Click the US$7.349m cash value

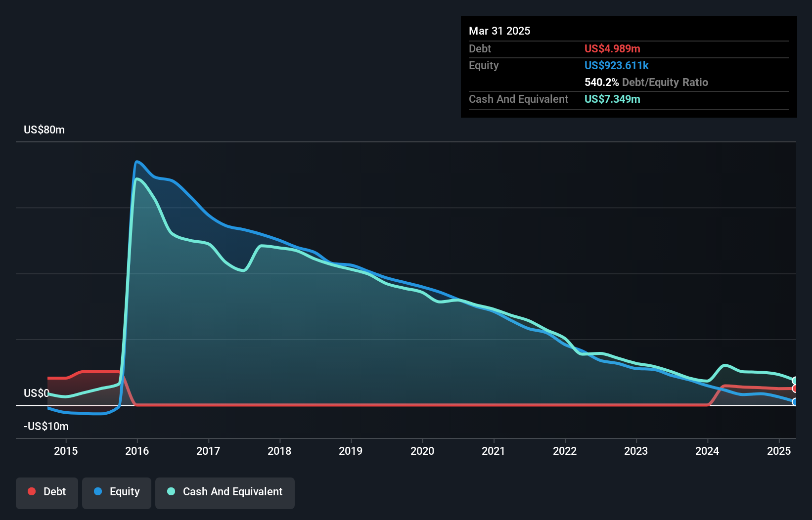click(612, 99)
